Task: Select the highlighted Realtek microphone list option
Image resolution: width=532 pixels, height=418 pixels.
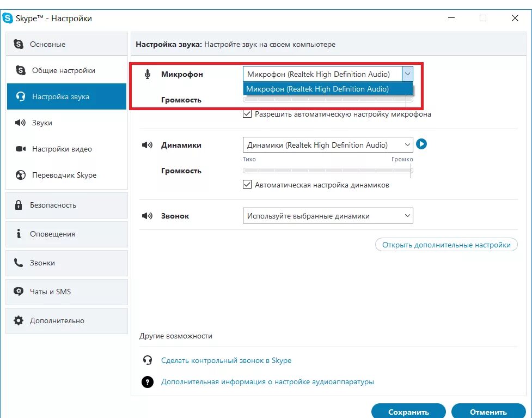Action: coord(328,89)
